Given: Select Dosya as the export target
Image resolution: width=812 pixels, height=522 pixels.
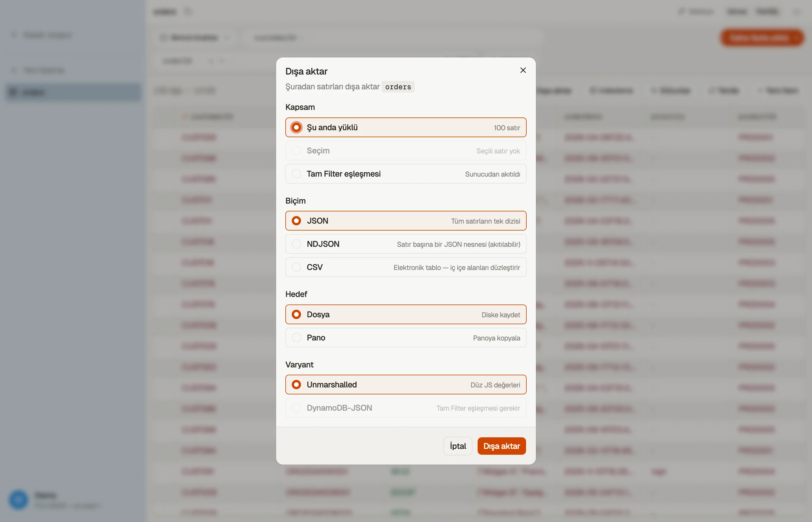Looking at the screenshot, I should [x=406, y=314].
